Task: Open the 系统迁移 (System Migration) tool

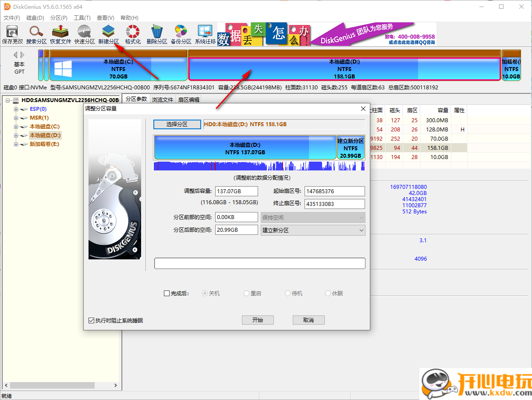Action: [x=205, y=34]
